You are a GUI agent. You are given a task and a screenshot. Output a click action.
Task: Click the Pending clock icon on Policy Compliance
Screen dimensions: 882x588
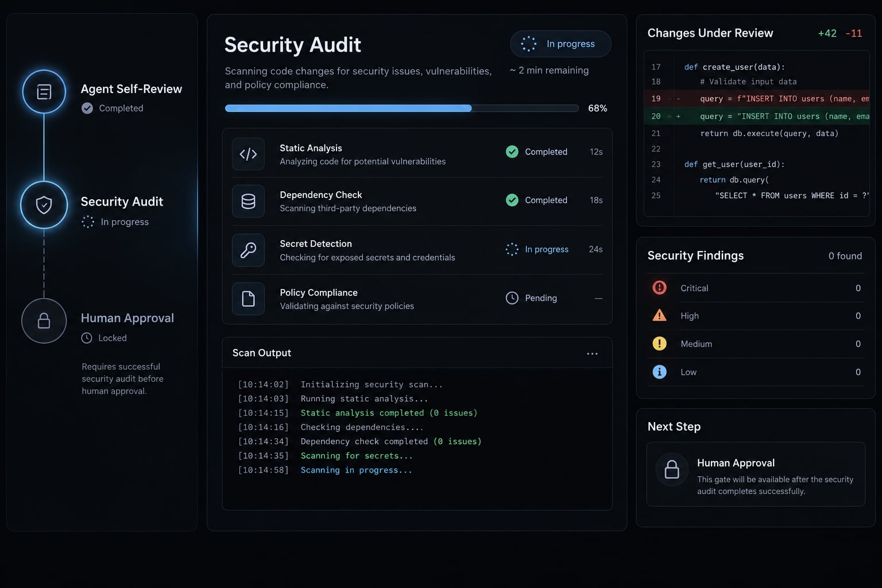pos(512,298)
